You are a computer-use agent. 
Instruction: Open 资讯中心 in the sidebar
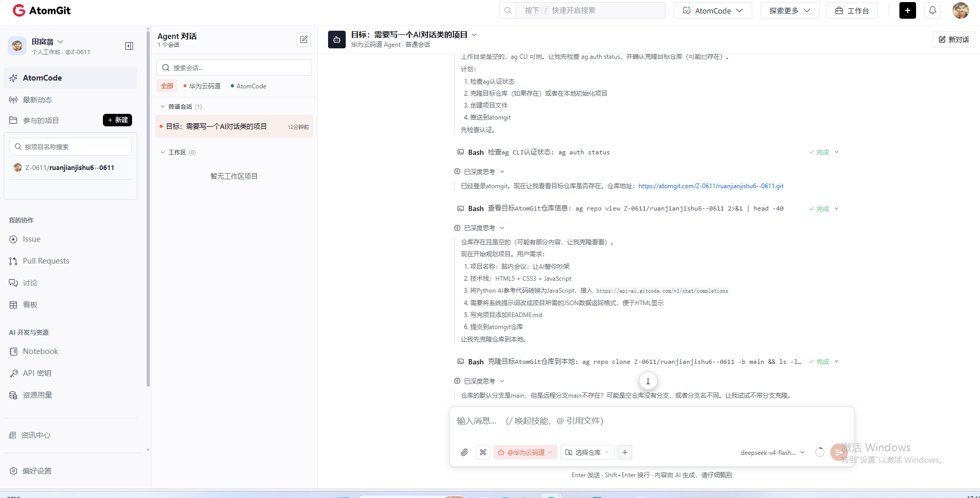[71, 435]
